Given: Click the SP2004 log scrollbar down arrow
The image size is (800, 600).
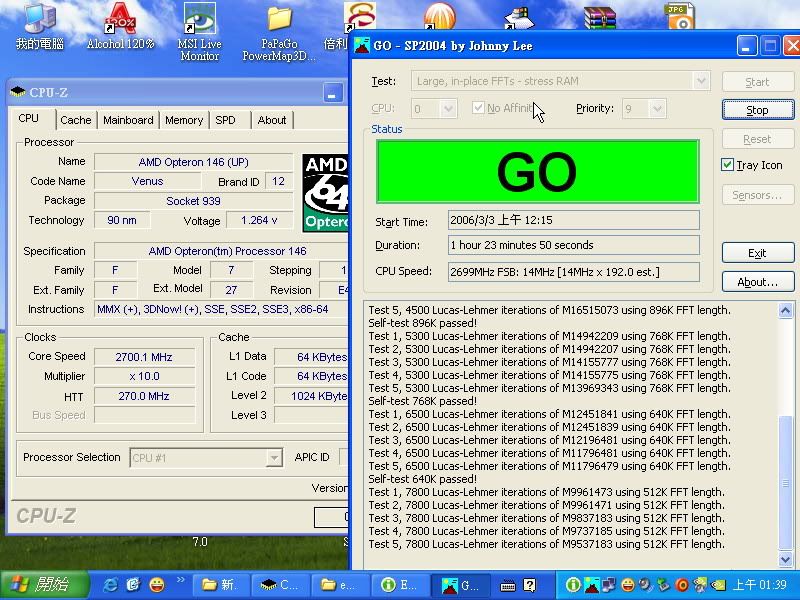Looking at the screenshot, I should [786, 559].
